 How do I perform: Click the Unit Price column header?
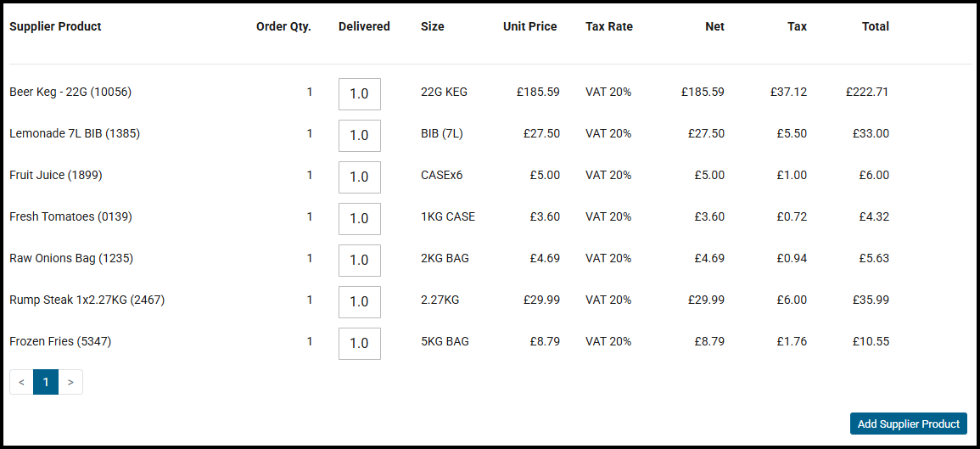pyautogui.click(x=530, y=26)
